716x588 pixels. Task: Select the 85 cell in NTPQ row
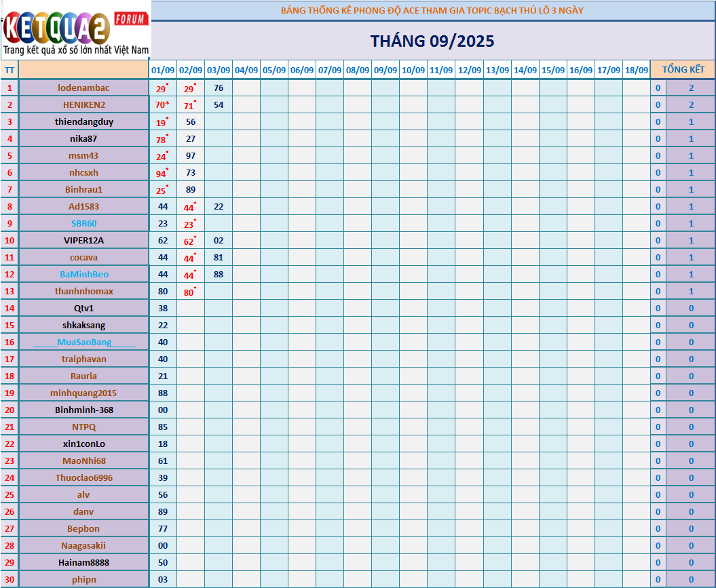point(163,427)
